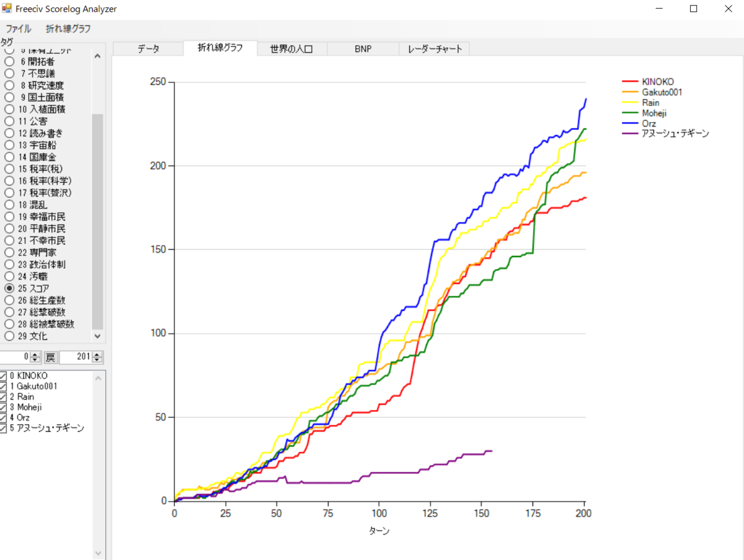Click the orange Gakuto001 legend swatch
The width and height of the screenshot is (744, 560).
(x=630, y=92)
